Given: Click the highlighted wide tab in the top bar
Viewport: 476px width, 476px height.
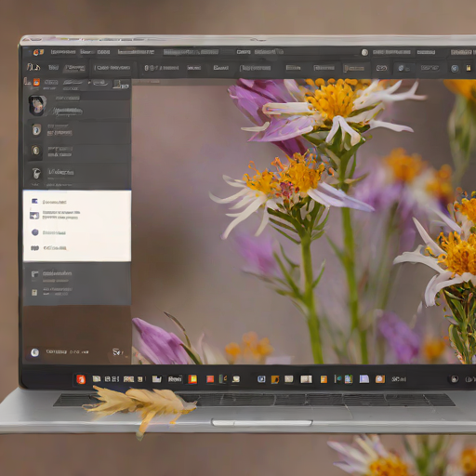Looking at the screenshot, I should 191,52.
